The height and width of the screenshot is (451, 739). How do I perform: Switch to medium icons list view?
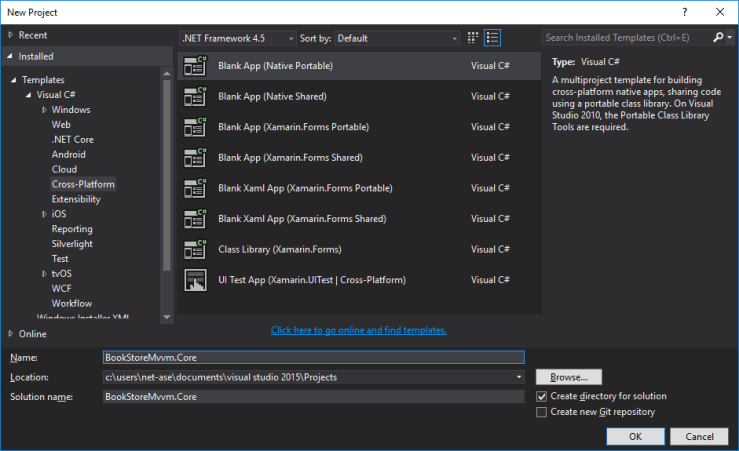492,38
